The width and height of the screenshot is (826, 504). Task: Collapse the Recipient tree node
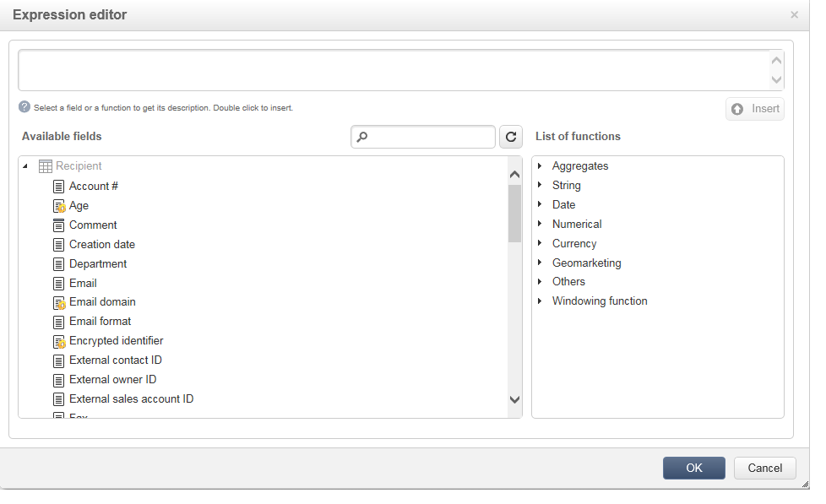pos(26,166)
